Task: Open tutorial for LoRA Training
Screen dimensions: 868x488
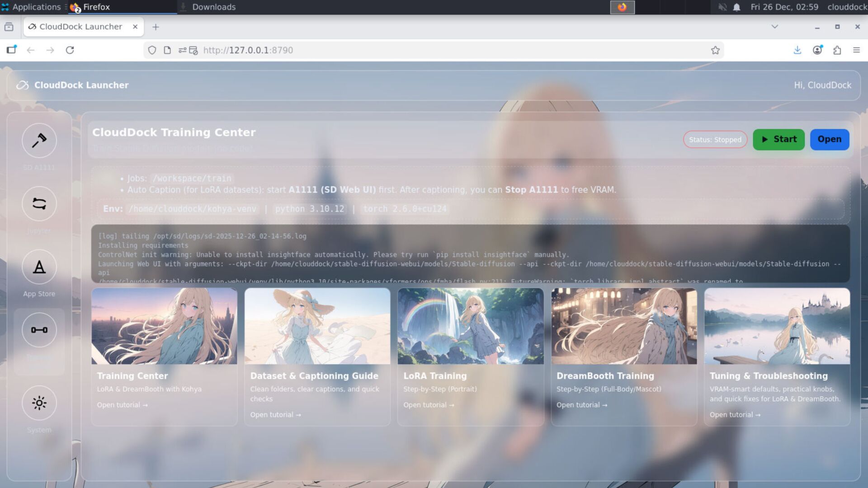Action: point(428,404)
